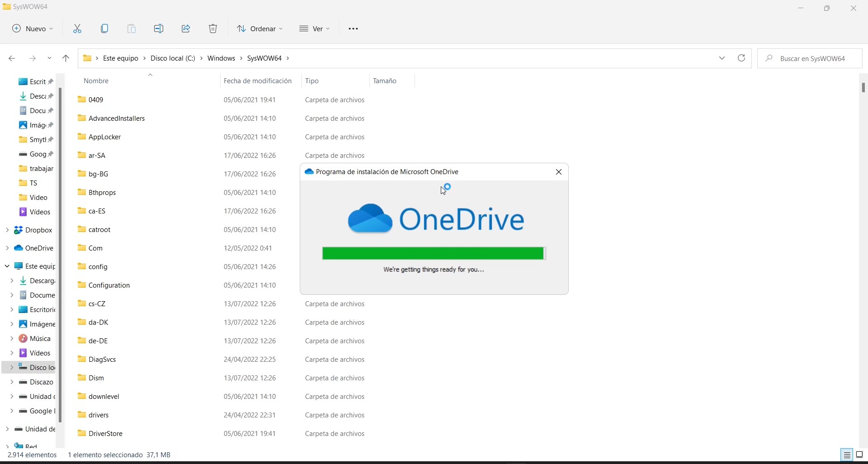Viewport: 868px width, 464px height.
Task: Select the AppLocker folder
Action: tap(105, 137)
